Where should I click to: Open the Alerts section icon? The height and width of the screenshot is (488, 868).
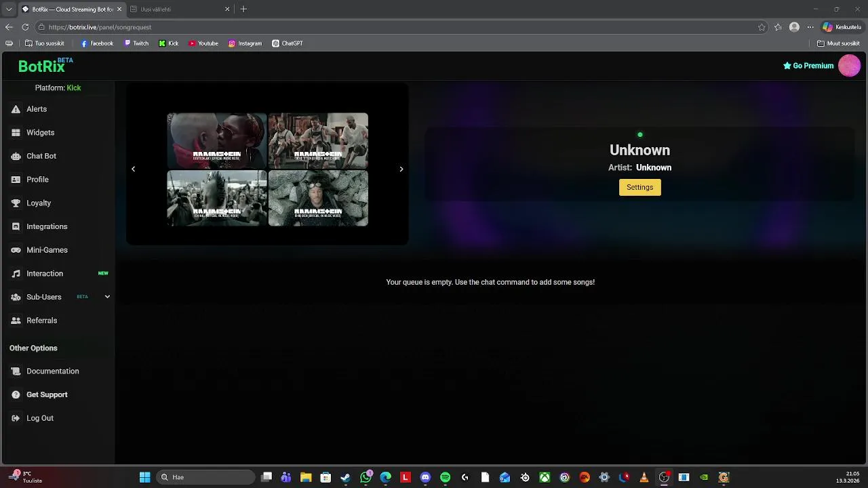(x=16, y=109)
